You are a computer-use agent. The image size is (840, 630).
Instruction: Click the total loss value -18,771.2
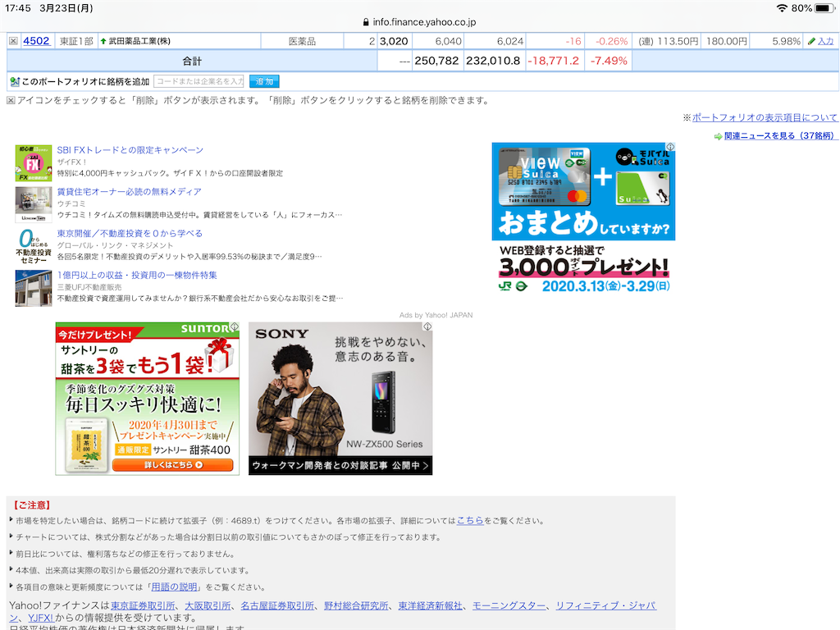553,61
